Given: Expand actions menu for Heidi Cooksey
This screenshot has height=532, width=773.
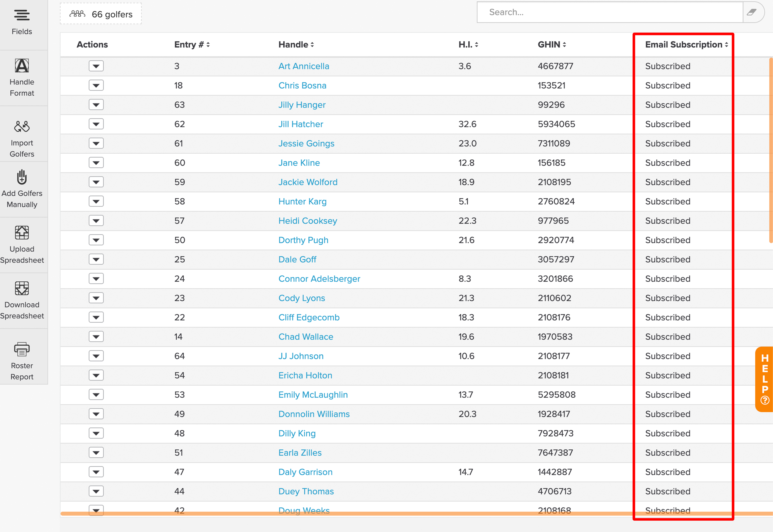Looking at the screenshot, I should (x=96, y=221).
